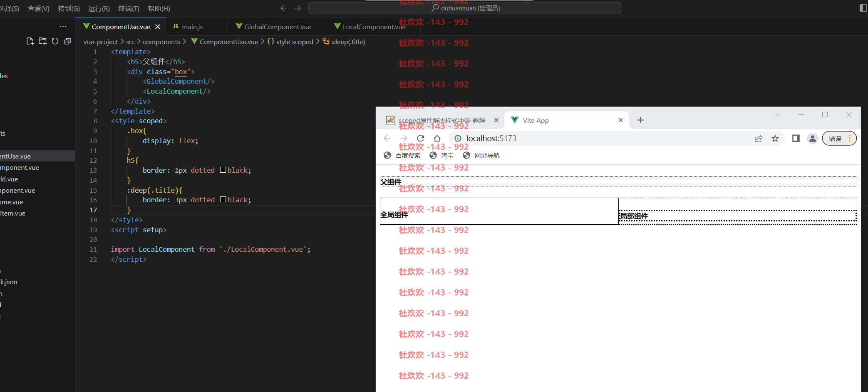The height and width of the screenshot is (392, 868).
Task: Close the Vite App browser tab
Action: (x=620, y=120)
